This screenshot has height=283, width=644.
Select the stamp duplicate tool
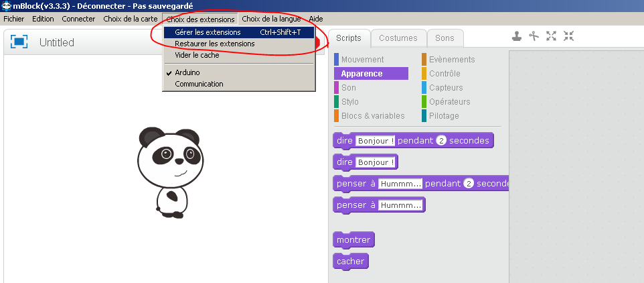click(517, 36)
